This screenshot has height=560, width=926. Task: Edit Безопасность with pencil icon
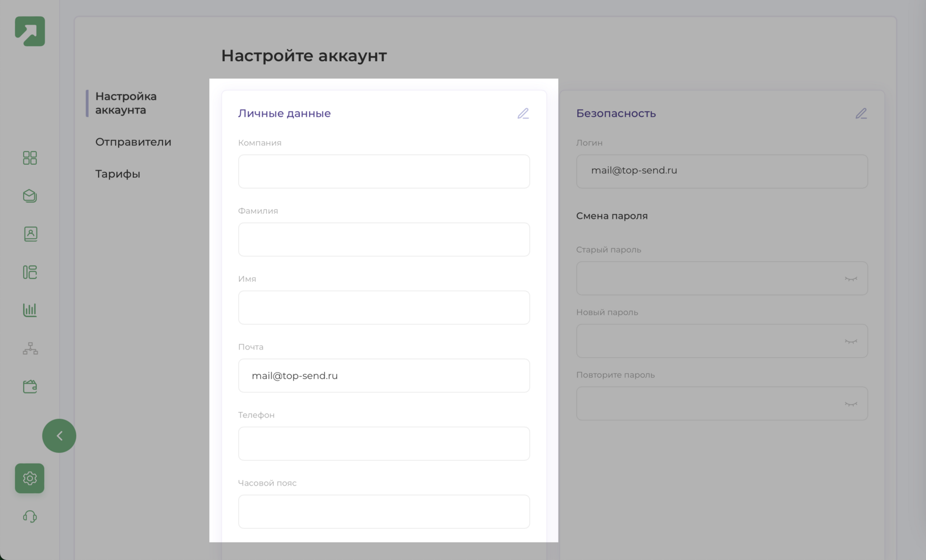point(861,114)
